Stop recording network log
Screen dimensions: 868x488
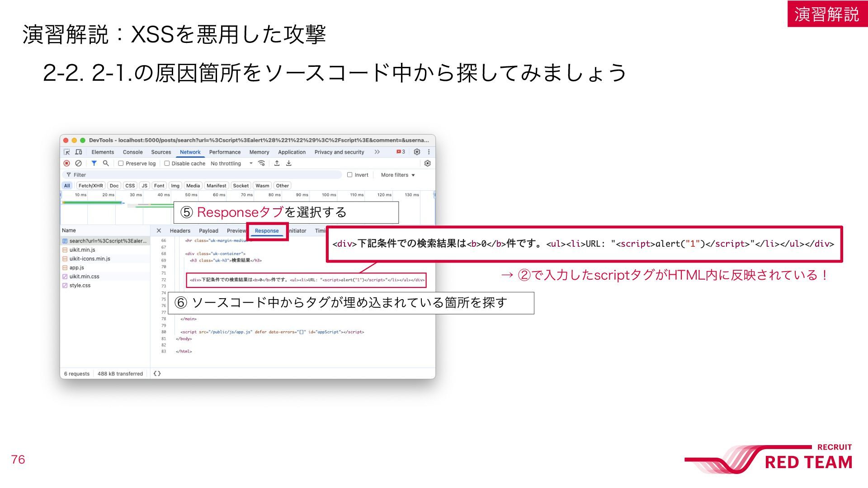pos(67,164)
